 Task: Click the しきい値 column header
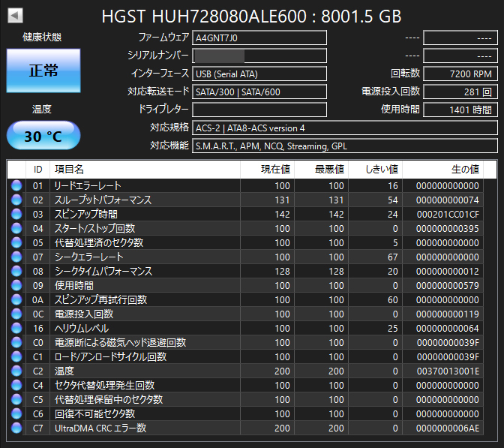tap(375, 169)
